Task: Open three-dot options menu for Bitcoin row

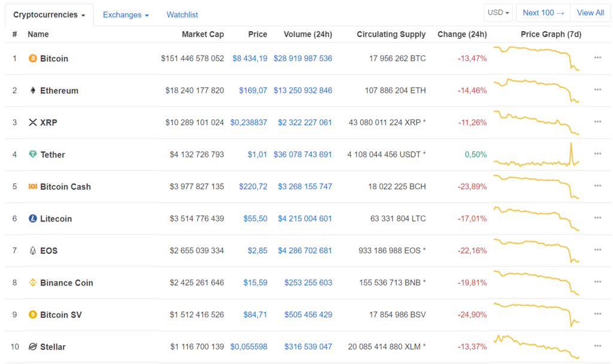Action: [x=597, y=57]
